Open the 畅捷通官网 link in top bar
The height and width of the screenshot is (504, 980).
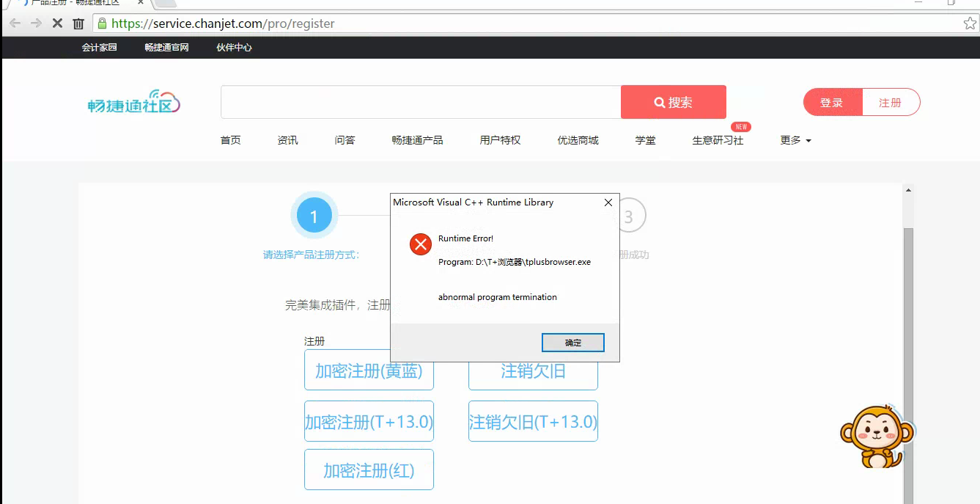pyautogui.click(x=166, y=48)
